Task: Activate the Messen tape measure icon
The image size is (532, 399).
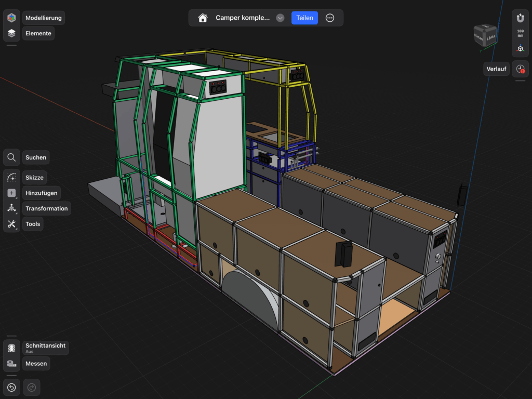Action: click(x=11, y=364)
